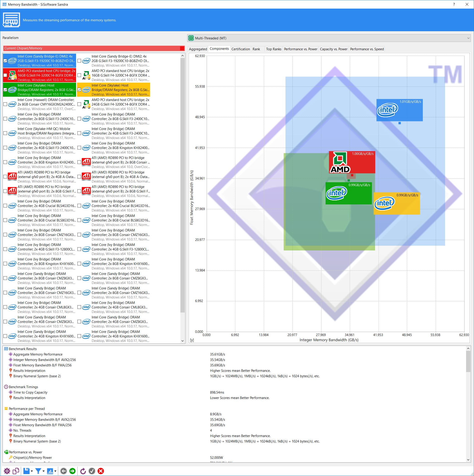Open the Multi-Threaded (MT) parallelism dropdown
Screen dimensions: 474x476
point(329,38)
